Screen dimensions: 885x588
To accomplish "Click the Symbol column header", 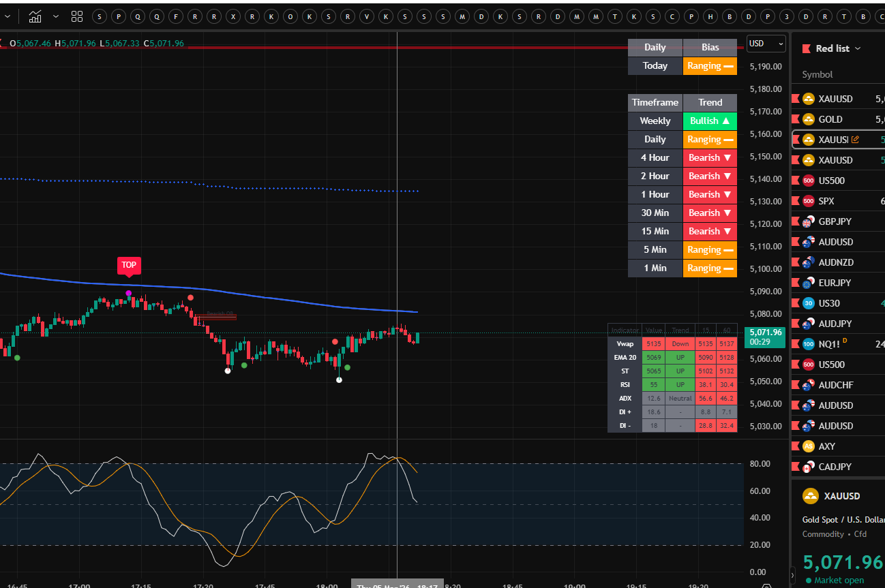I will pos(817,74).
